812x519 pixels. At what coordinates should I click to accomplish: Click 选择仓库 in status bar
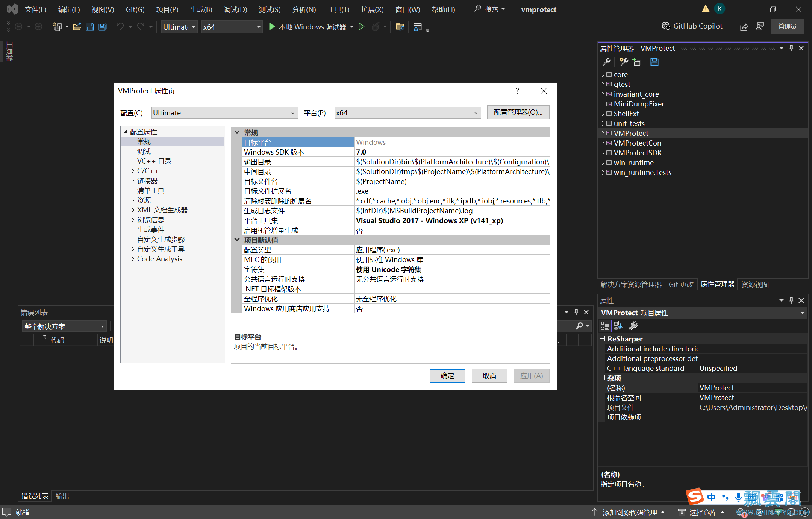coord(701,512)
